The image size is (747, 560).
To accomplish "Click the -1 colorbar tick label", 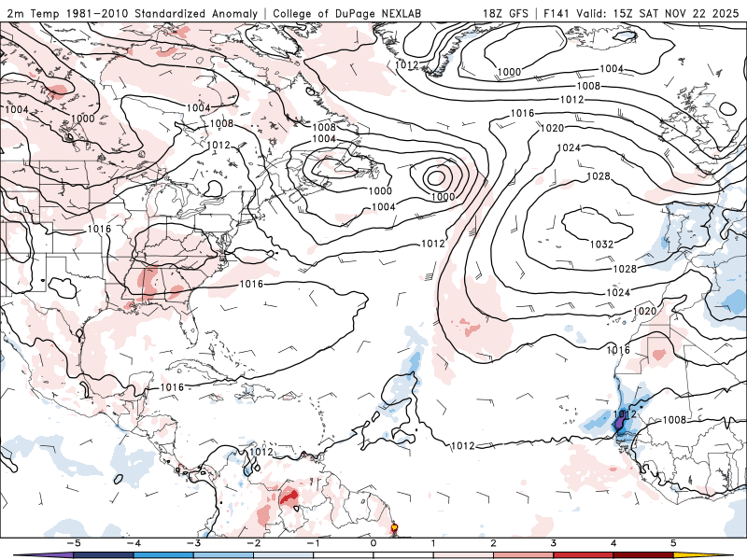I will click(314, 543).
